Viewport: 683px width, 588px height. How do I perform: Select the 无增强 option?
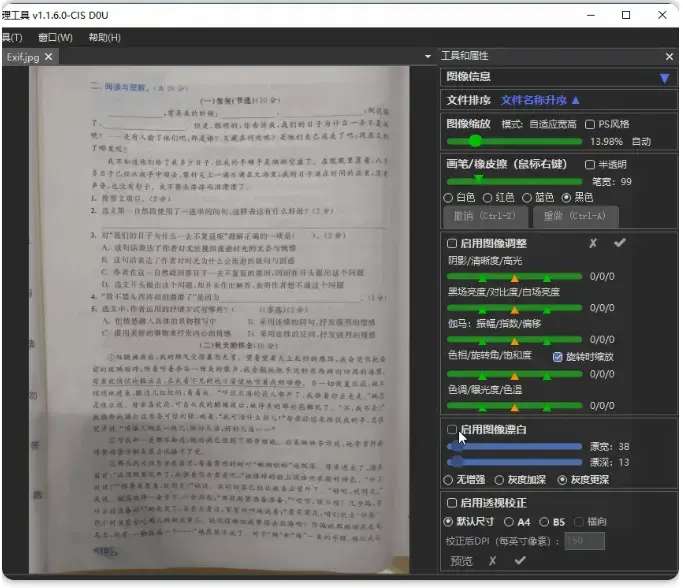[x=448, y=480]
